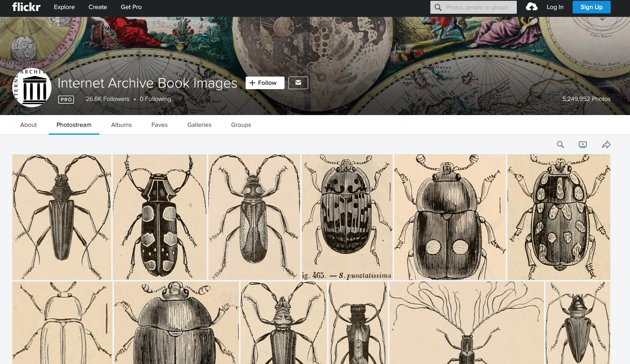Open the third top-row slender beetle photo
This screenshot has height=364, width=630.
click(254, 217)
